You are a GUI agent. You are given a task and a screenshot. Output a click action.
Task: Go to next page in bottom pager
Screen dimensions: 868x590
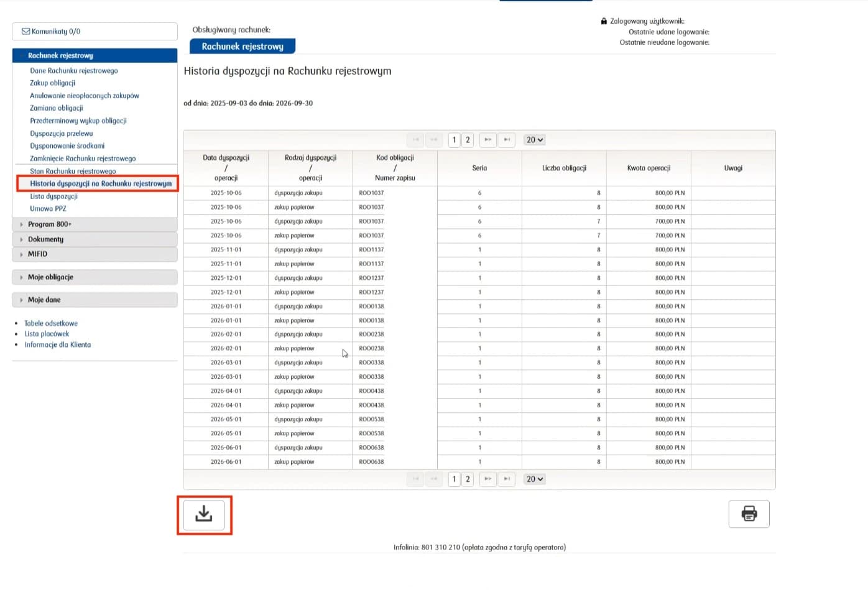click(x=488, y=479)
